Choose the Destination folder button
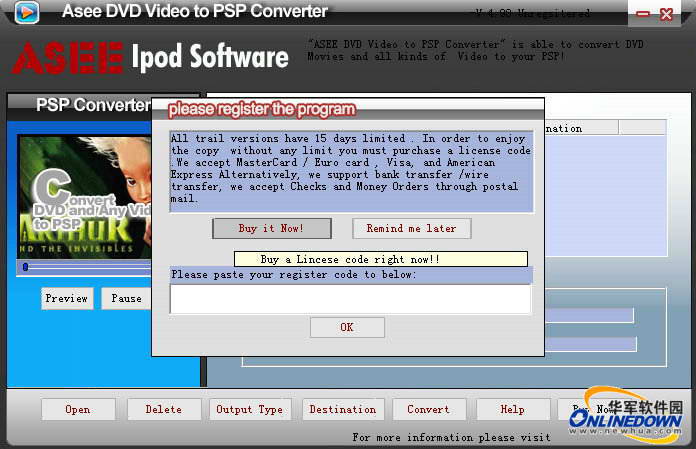The height and width of the screenshot is (449, 696). tap(343, 409)
